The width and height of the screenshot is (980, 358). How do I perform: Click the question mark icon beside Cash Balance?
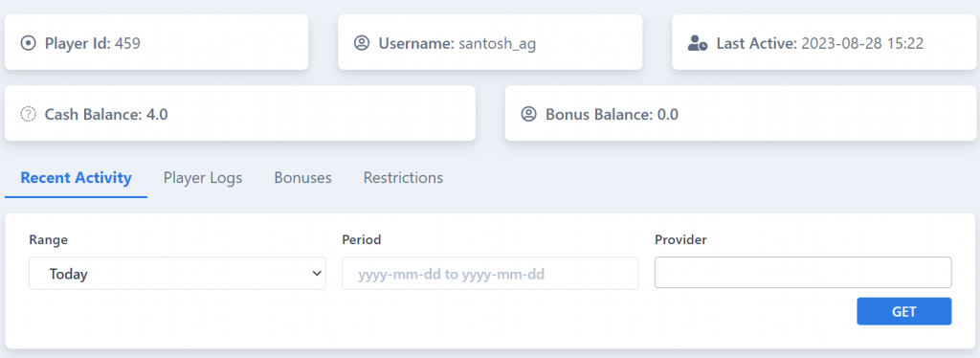click(x=28, y=114)
